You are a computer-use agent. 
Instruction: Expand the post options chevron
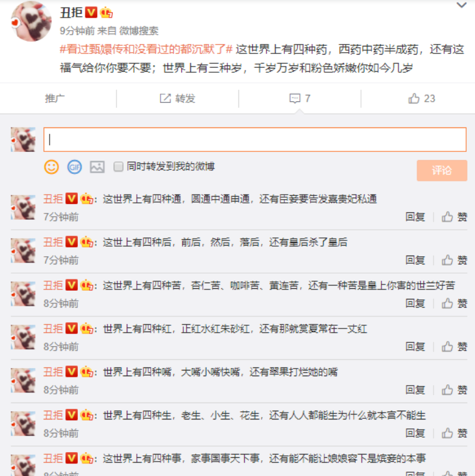coord(461,5)
